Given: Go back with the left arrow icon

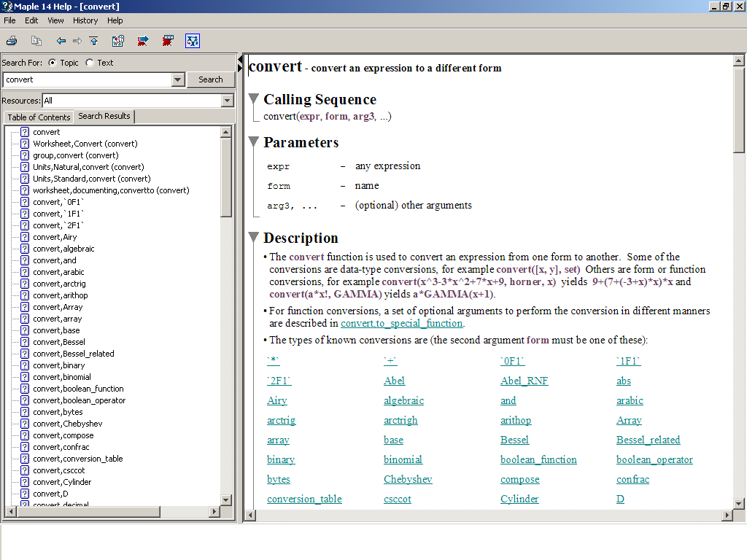Looking at the screenshot, I should click(61, 41).
